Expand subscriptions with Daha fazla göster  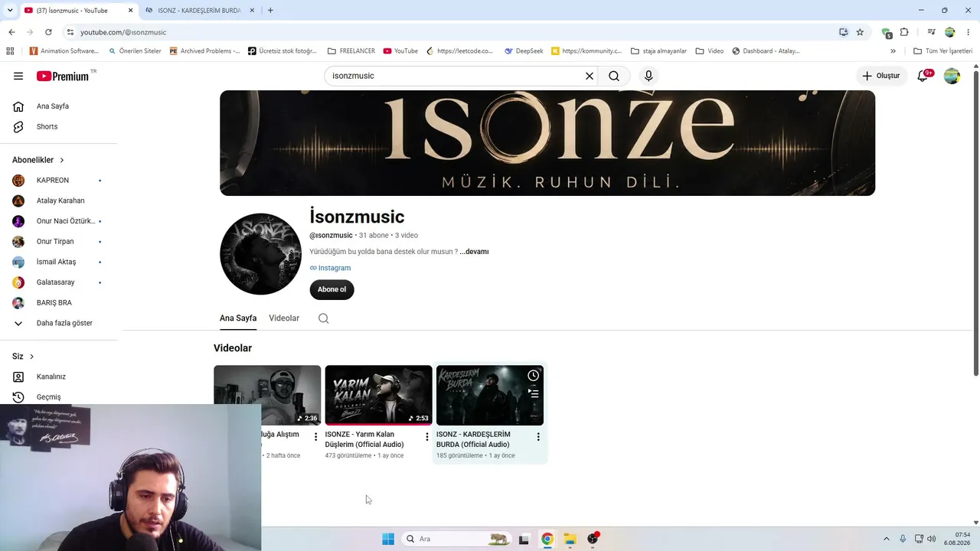(64, 323)
